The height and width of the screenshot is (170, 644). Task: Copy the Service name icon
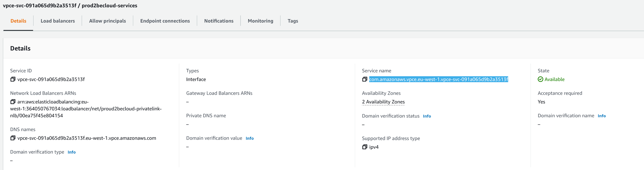[x=364, y=79]
